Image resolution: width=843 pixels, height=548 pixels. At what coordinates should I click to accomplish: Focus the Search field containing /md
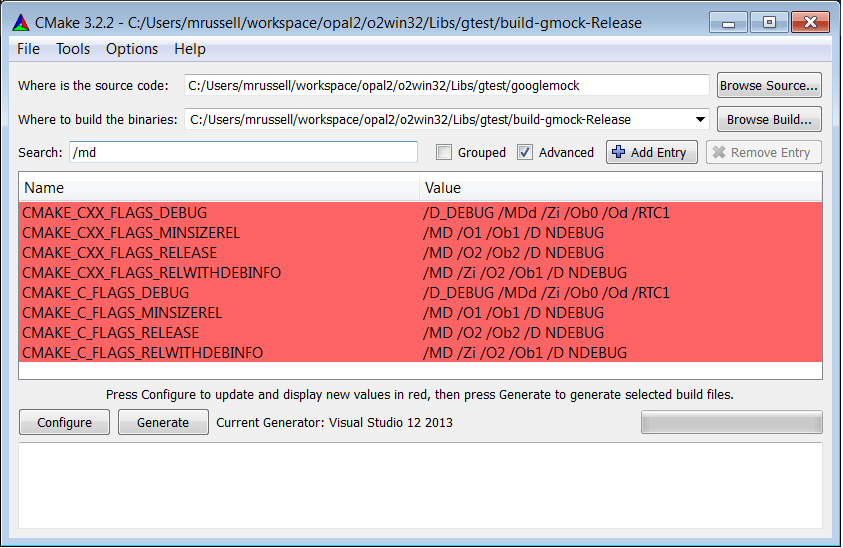tap(244, 152)
